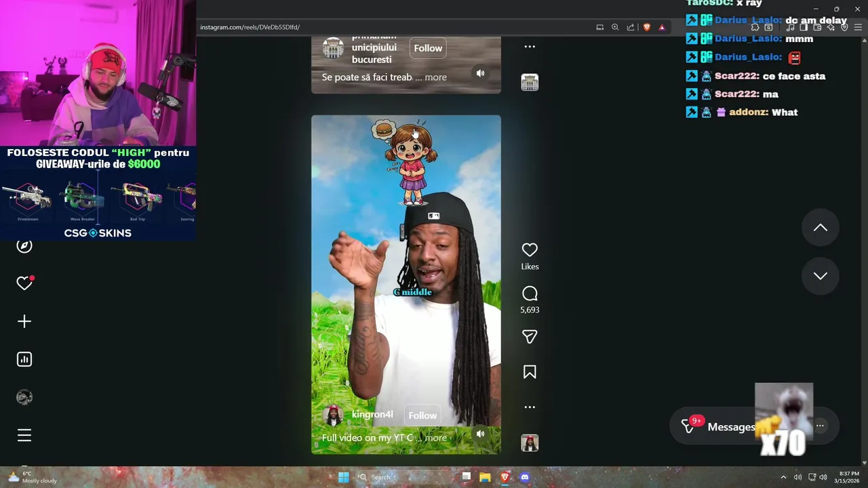
Task: Open Instagram notifications heart icon
Action: (24, 283)
